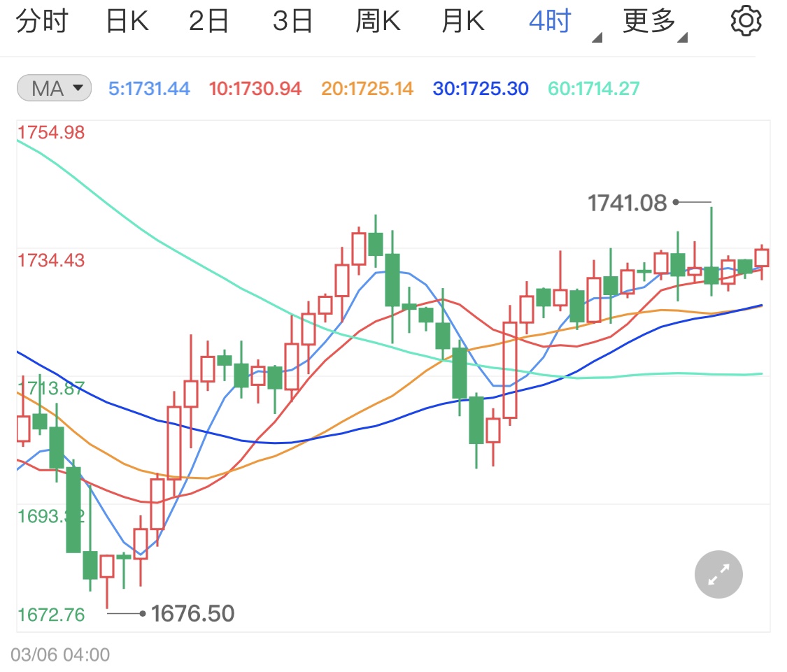Expand chart to fullscreen with arrows icon
Viewport: 787px width, 672px height.
[718, 574]
